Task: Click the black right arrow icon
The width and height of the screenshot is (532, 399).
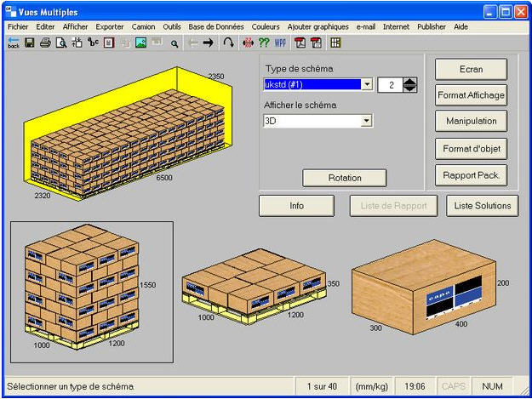Action: coord(208,43)
